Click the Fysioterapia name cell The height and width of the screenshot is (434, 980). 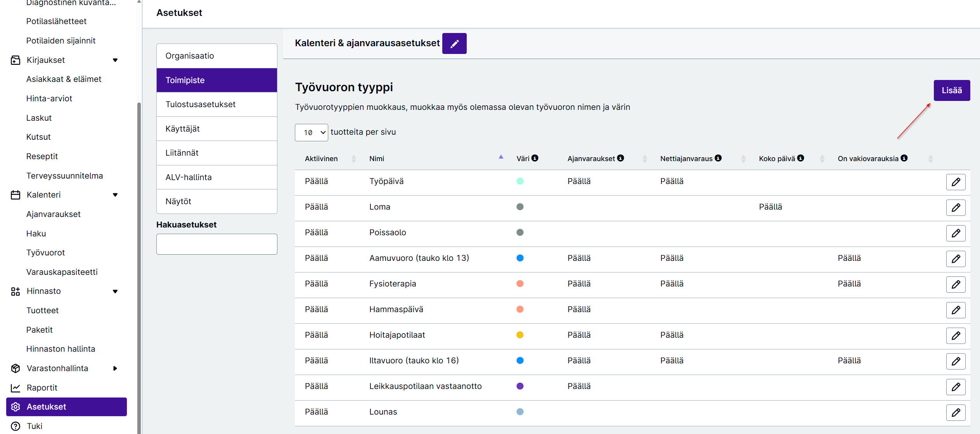click(393, 284)
